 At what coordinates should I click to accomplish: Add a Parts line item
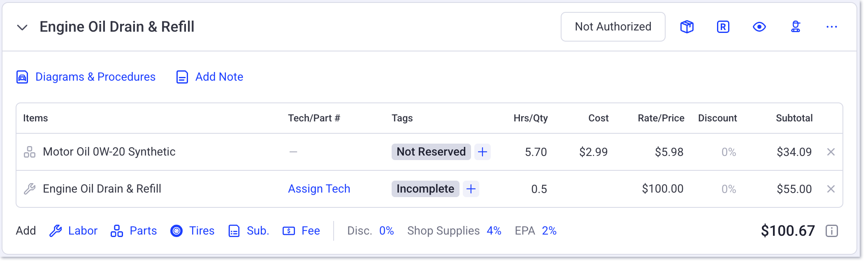[x=134, y=231]
